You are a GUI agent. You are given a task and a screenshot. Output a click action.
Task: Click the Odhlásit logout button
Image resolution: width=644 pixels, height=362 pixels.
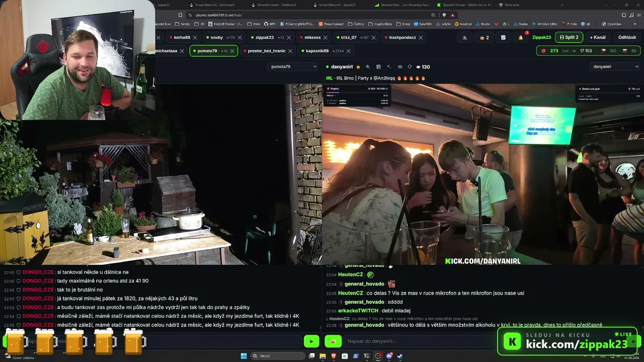627,37
